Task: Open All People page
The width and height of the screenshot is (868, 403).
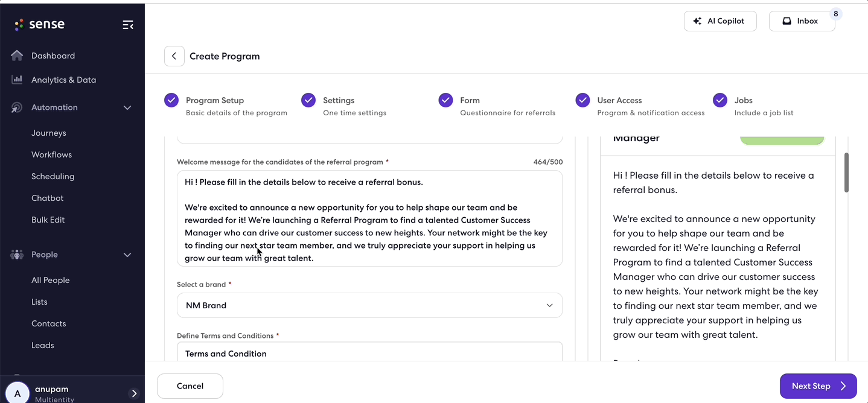Action: click(x=50, y=280)
